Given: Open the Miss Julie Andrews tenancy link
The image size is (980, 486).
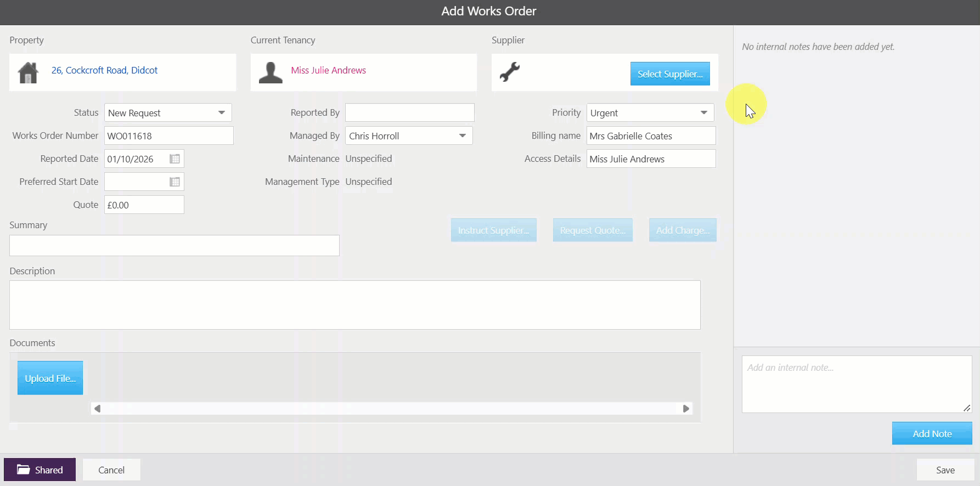Looking at the screenshot, I should (328, 70).
